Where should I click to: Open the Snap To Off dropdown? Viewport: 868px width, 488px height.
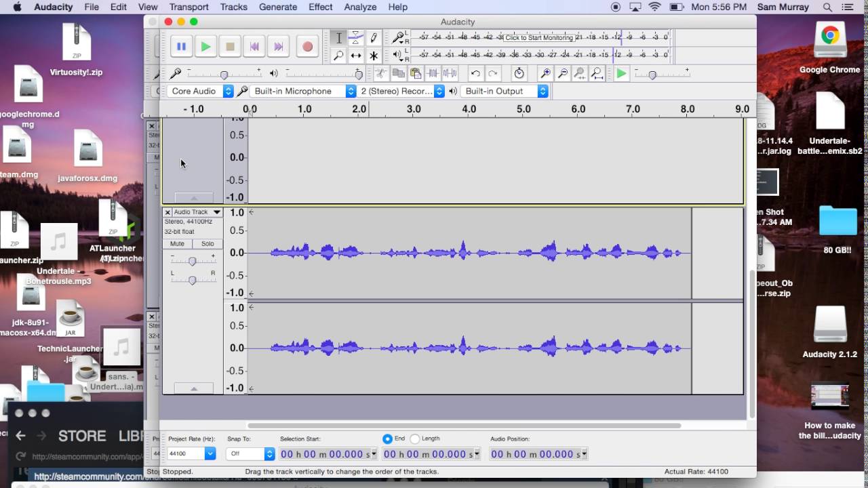[x=251, y=453]
